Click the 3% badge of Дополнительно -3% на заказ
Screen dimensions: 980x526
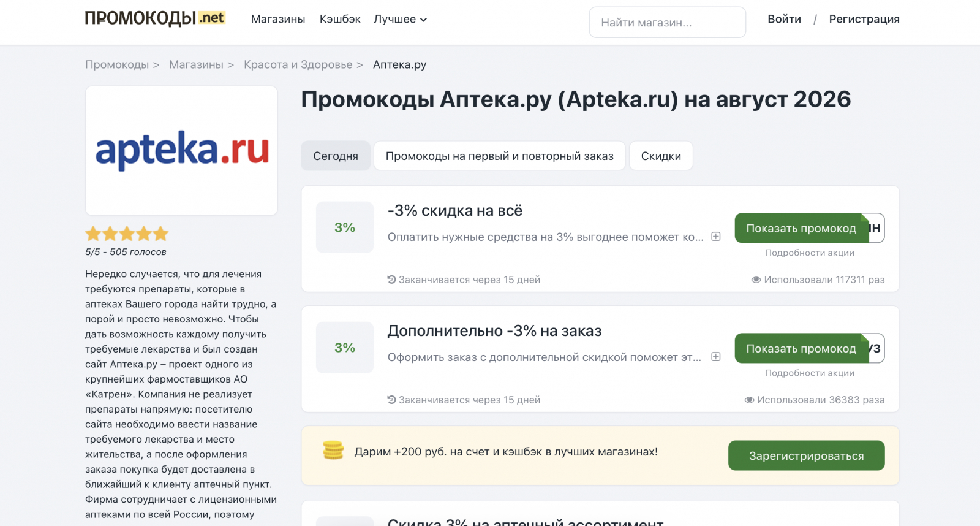point(345,348)
